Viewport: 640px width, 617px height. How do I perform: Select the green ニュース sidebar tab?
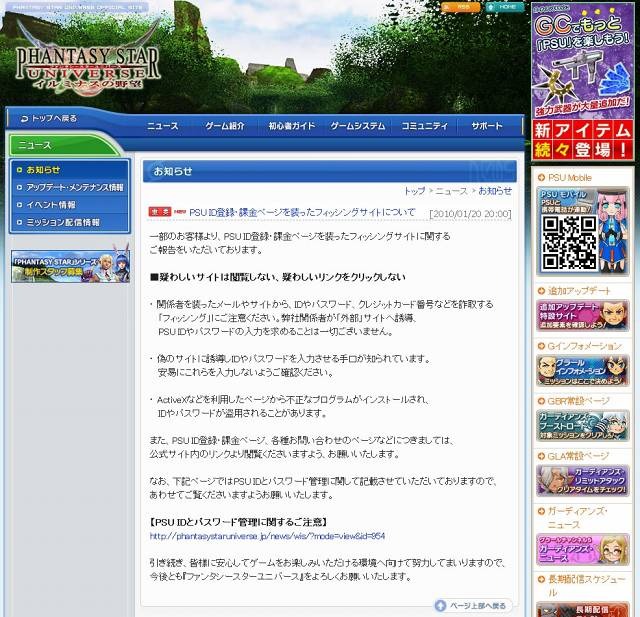click(63, 145)
